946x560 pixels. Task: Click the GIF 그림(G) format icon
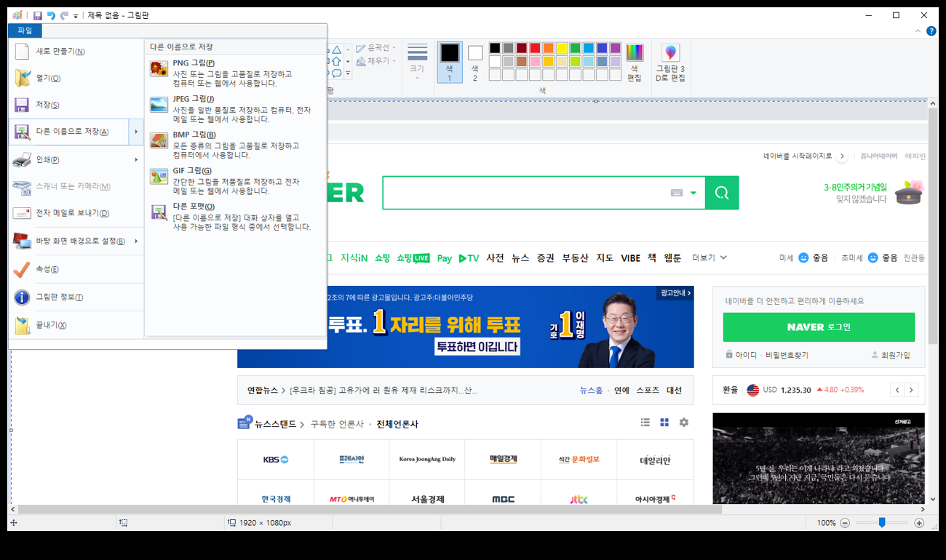(x=159, y=177)
